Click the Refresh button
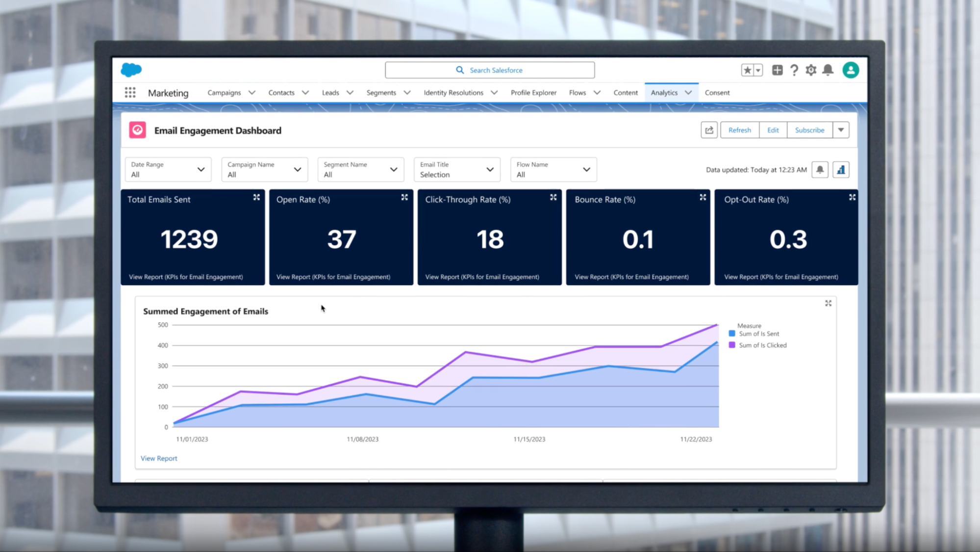 coord(739,130)
